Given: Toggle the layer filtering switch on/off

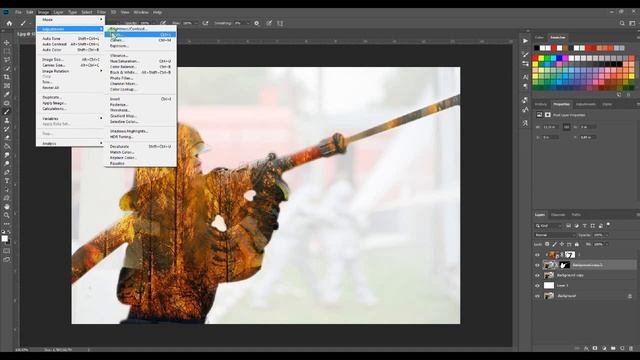Looking at the screenshot, I should click(x=608, y=224).
